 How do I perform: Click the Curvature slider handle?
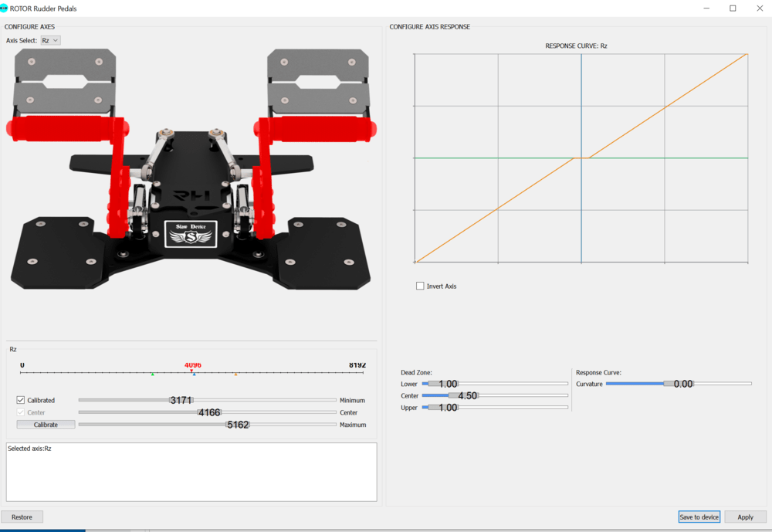[679, 383]
